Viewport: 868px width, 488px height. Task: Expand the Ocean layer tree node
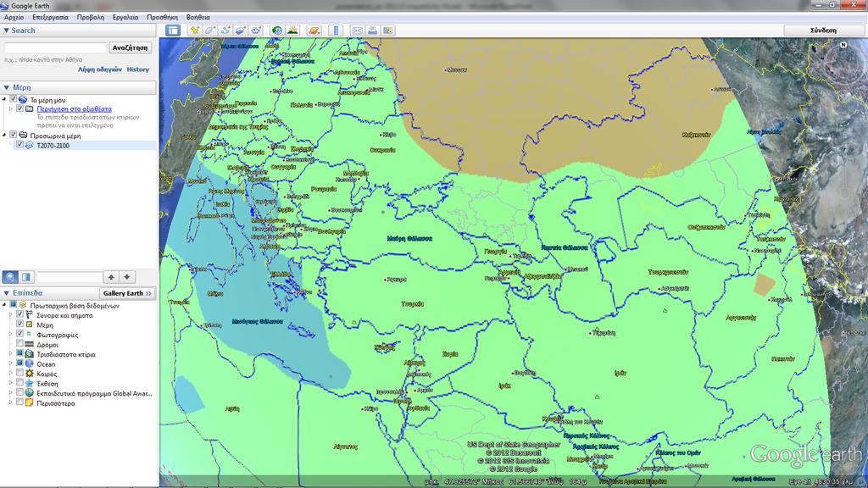click(10, 363)
